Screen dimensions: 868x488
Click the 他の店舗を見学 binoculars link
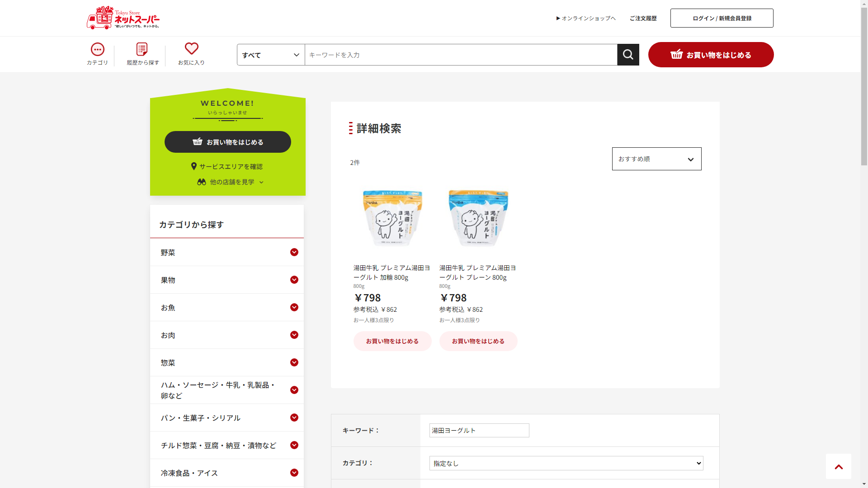click(x=230, y=182)
